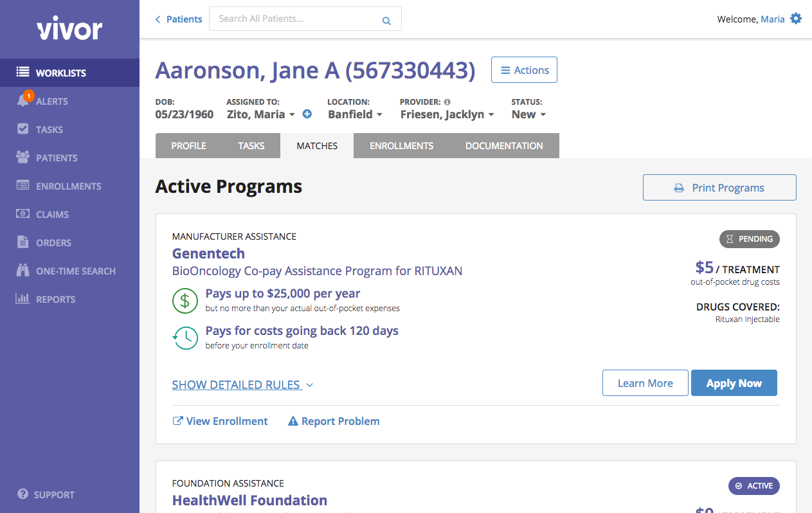The height and width of the screenshot is (513, 812).
Task: Switch to the patient Tasks tab
Action: click(x=251, y=145)
